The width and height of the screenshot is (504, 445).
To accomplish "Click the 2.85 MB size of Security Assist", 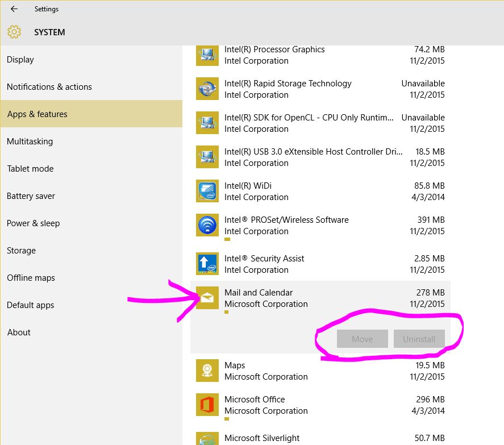I will (x=430, y=259).
